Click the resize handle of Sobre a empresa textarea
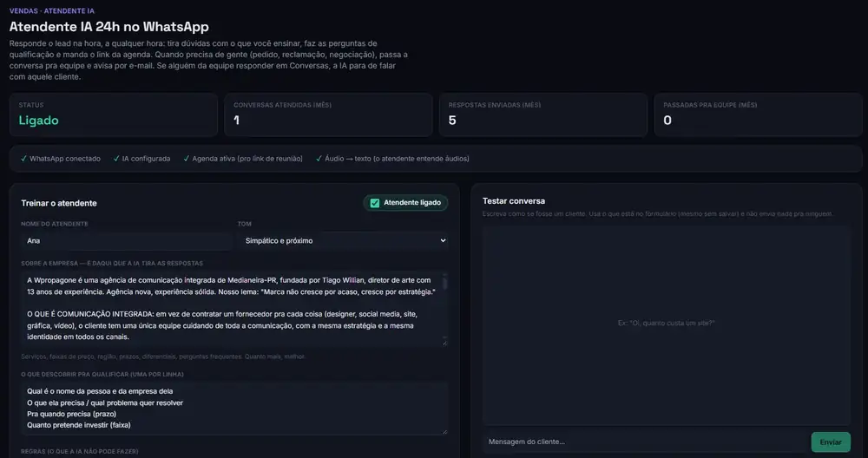This screenshot has height=458, width=868. pos(444,343)
